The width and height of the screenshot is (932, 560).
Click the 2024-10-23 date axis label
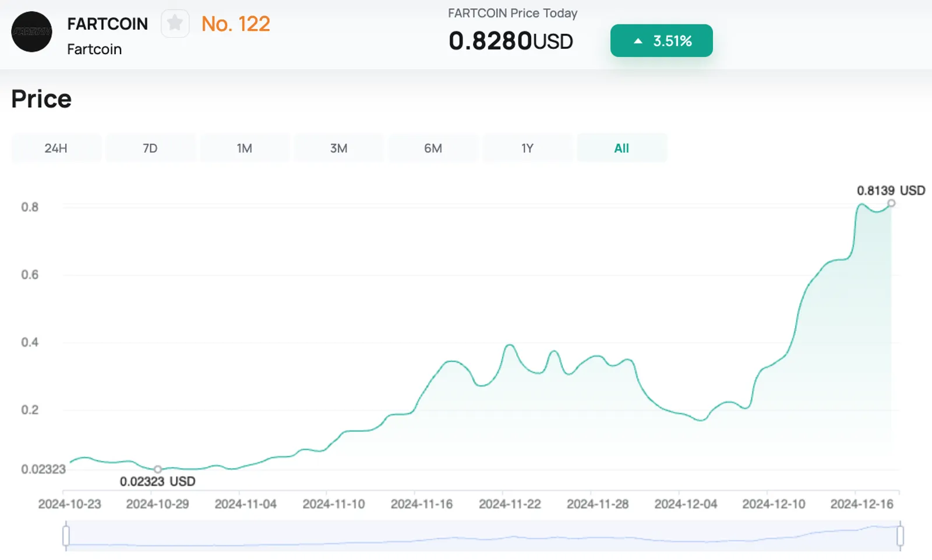(x=70, y=504)
